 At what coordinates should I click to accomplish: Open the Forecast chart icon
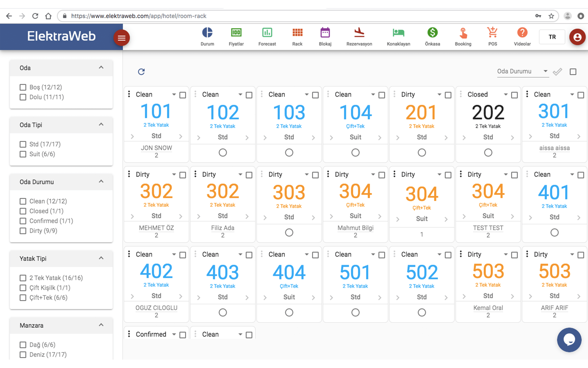(x=267, y=33)
